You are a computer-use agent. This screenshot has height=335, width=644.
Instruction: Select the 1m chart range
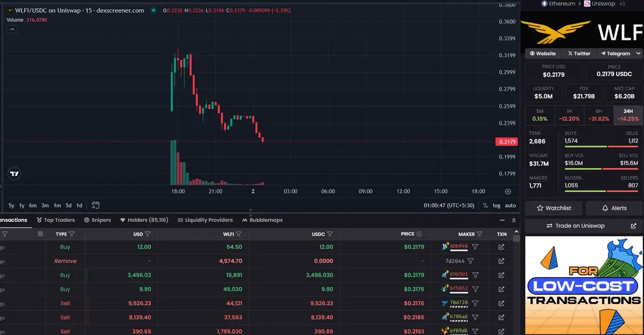[57, 205]
